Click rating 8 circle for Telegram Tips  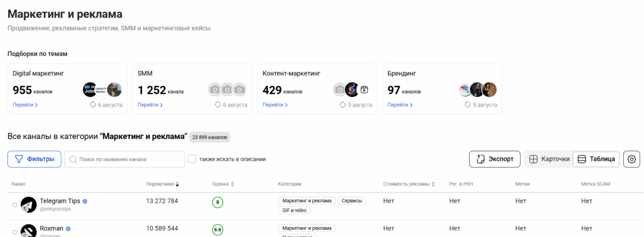click(218, 202)
